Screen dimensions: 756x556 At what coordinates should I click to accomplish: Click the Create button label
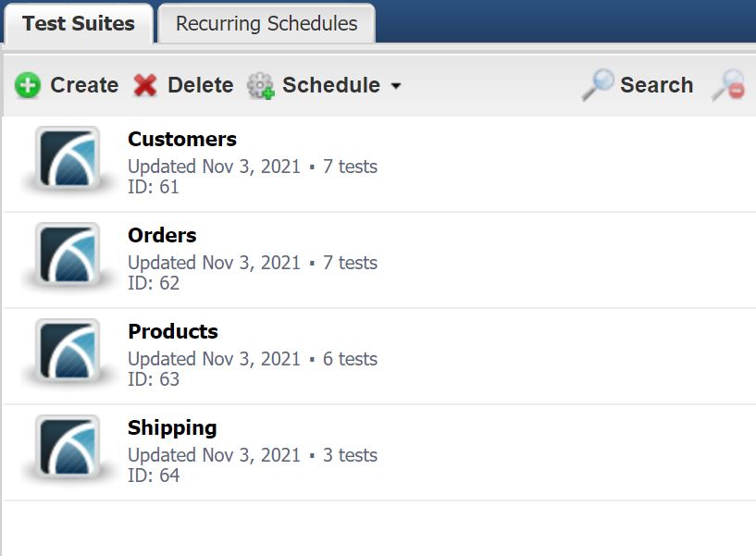pos(83,84)
